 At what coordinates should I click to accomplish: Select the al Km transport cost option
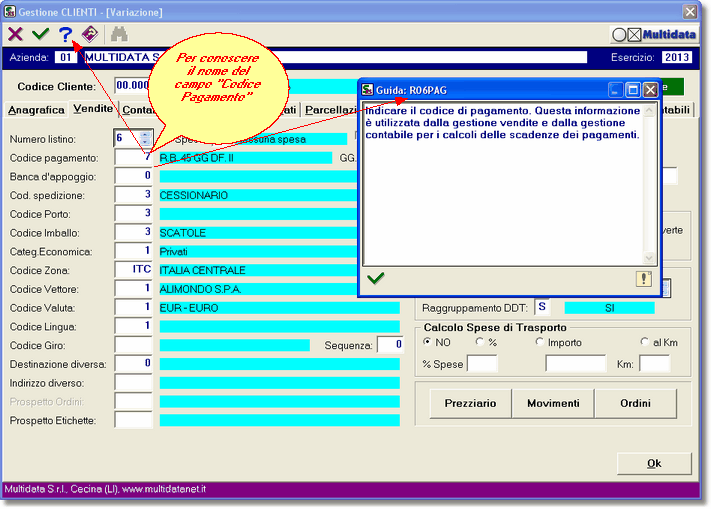(x=644, y=341)
